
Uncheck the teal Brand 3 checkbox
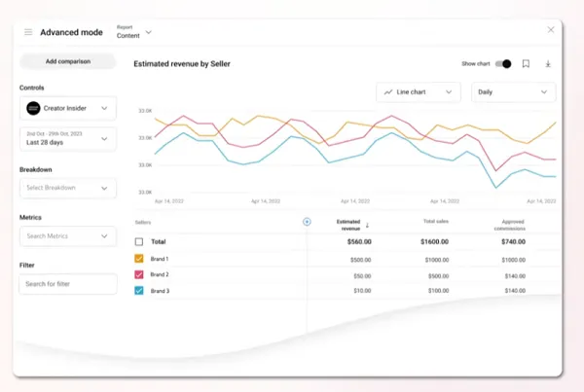[x=139, y=291]
